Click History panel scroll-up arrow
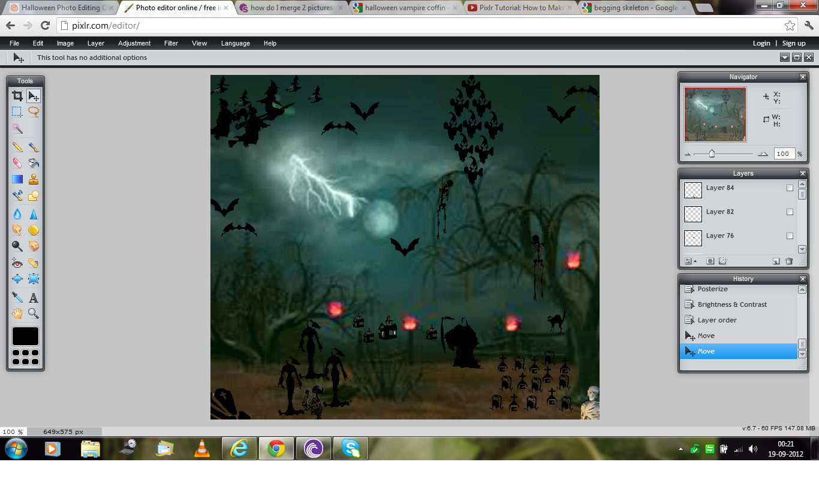The height and width of the screenshot is (504, 819). click(x=802, y=289)
